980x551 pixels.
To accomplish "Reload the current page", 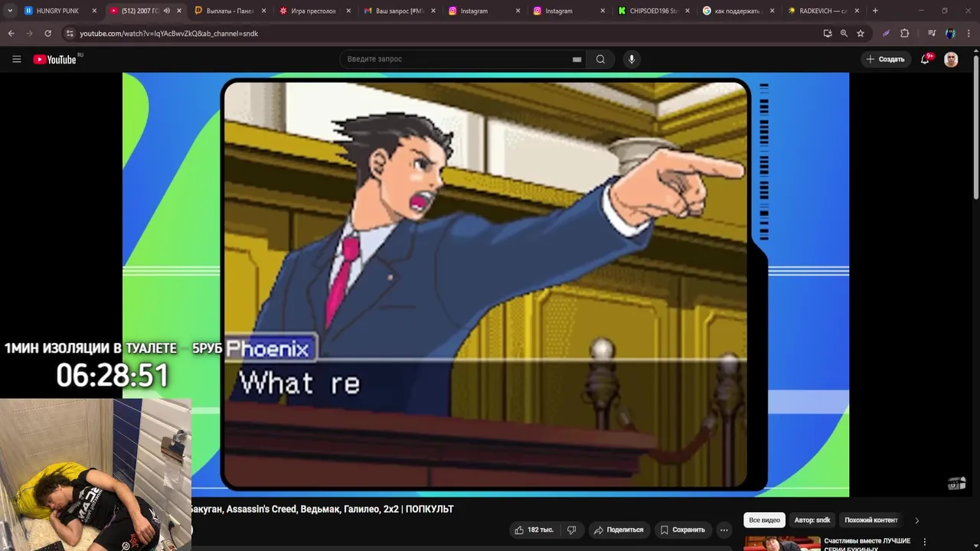I will click(x=47, y=34).
